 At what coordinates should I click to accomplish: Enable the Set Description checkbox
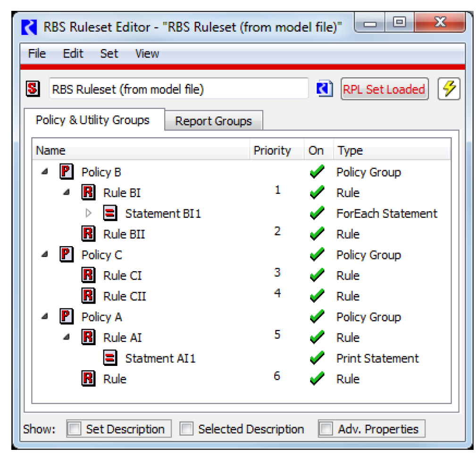pos(75,429)
